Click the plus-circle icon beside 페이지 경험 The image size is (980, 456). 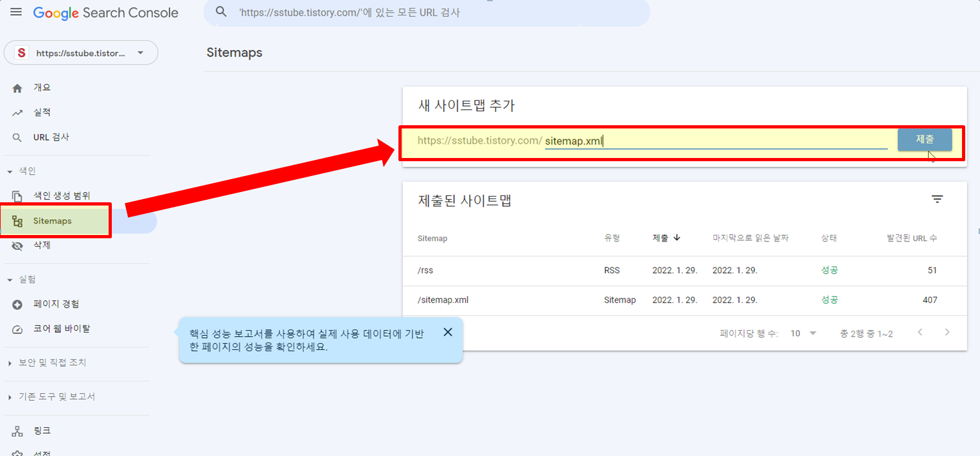coord(17,304)
